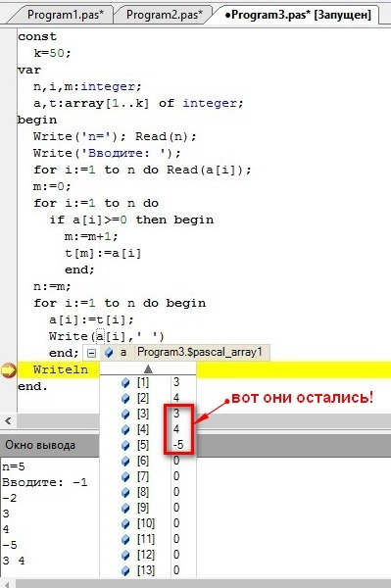Select array element [2] row
This screenshot has width=391, height=588.
pyautogui.click(x=148, y=398)
